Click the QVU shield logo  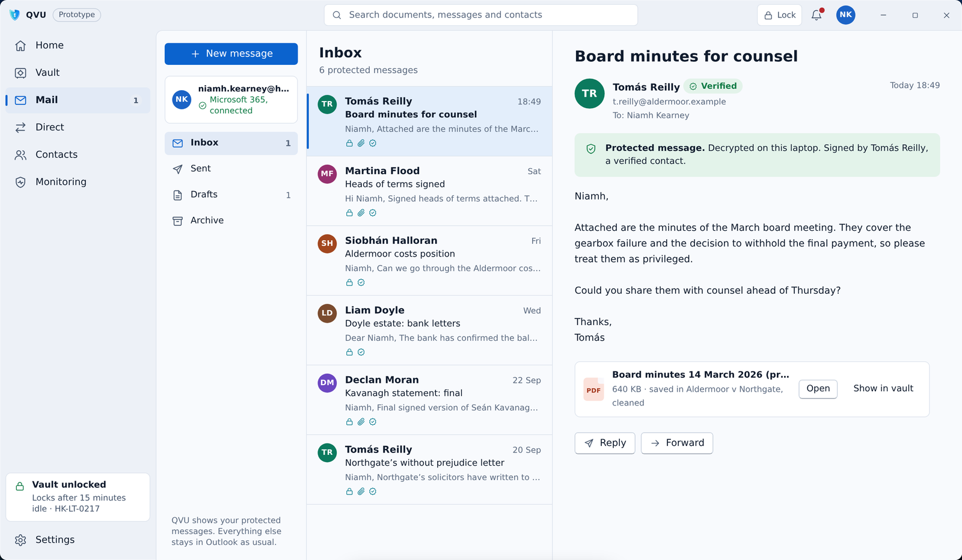15,15
